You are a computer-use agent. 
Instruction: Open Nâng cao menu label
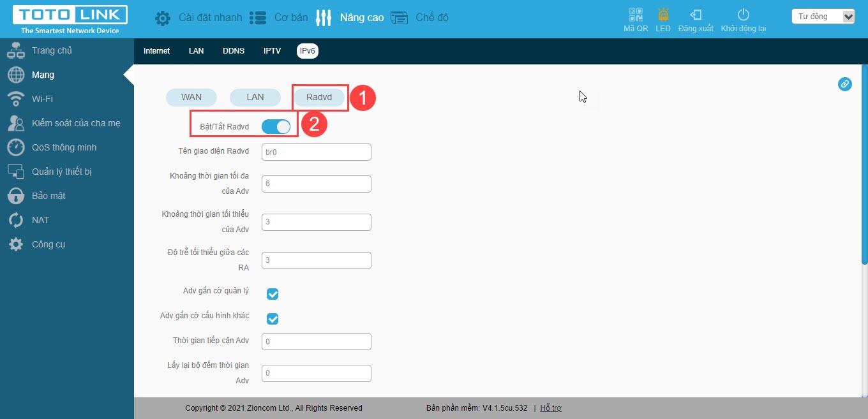pos(362,18)
